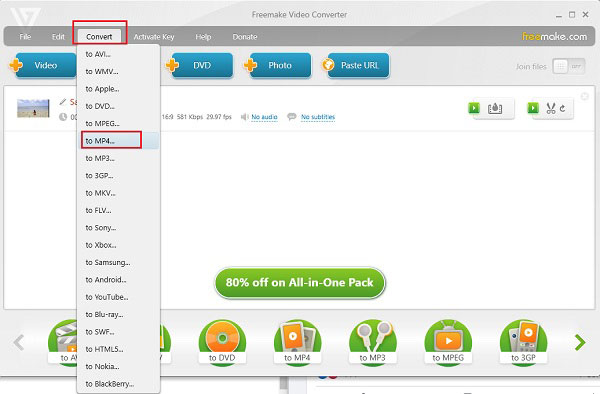
Task: Toggle the Join files switch
Action: click(x=569, y=67)
